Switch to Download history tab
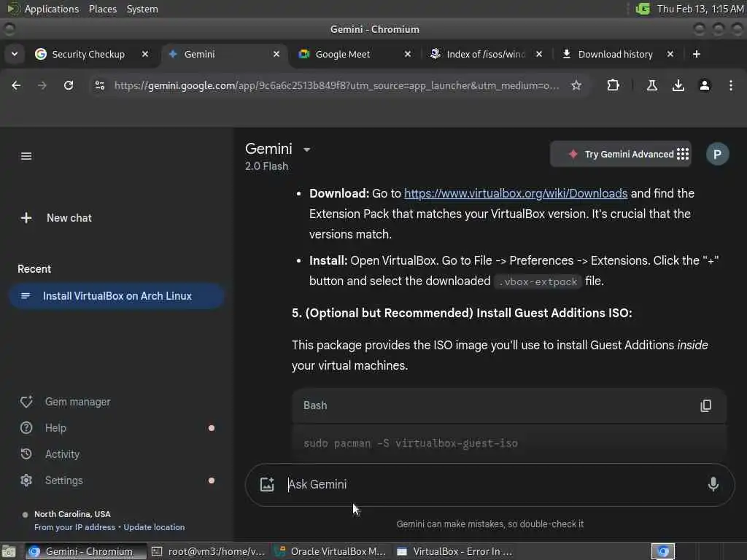Image resolution: width=747 pixels, height=560 pixels. point(615,54)
